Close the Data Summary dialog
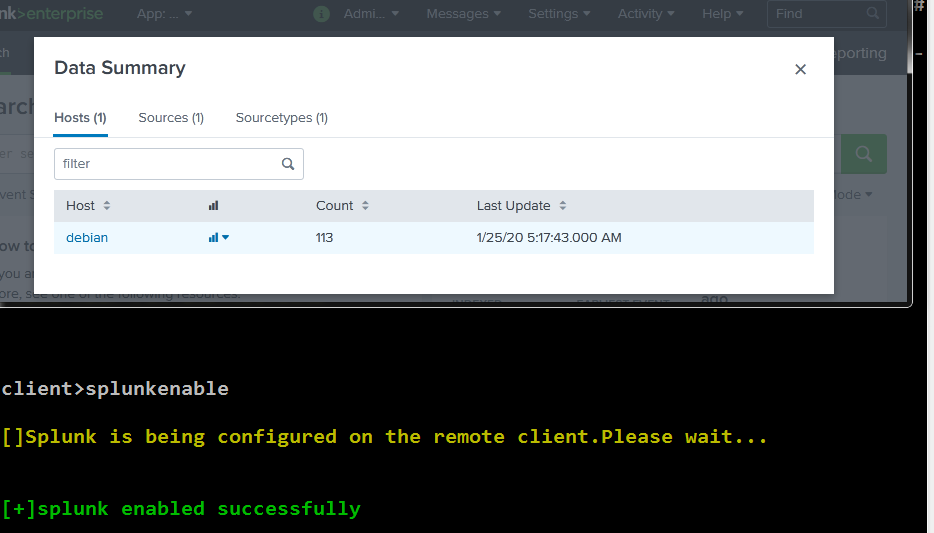934x533 pixels. (800, 69)
